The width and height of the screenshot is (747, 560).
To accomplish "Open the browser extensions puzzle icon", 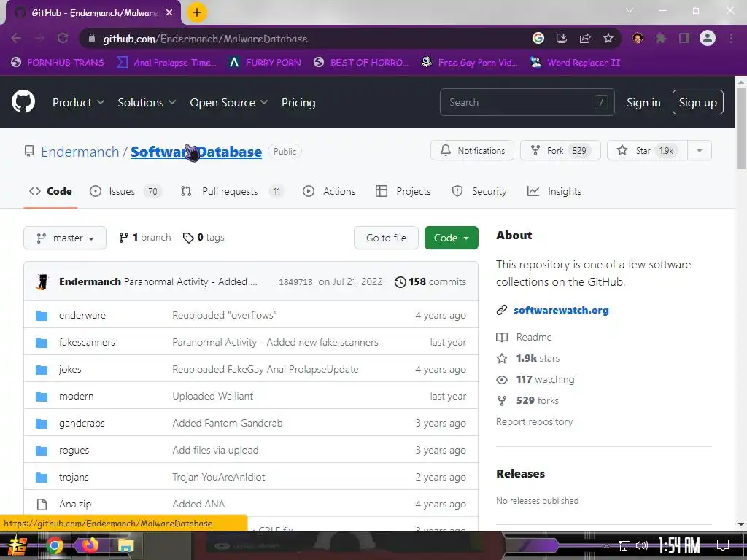I will click(x=660, y=38).
